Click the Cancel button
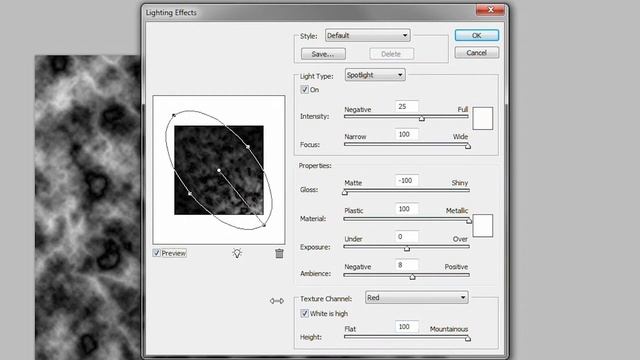This screenshot has width=640, height=360. [477, 53]
